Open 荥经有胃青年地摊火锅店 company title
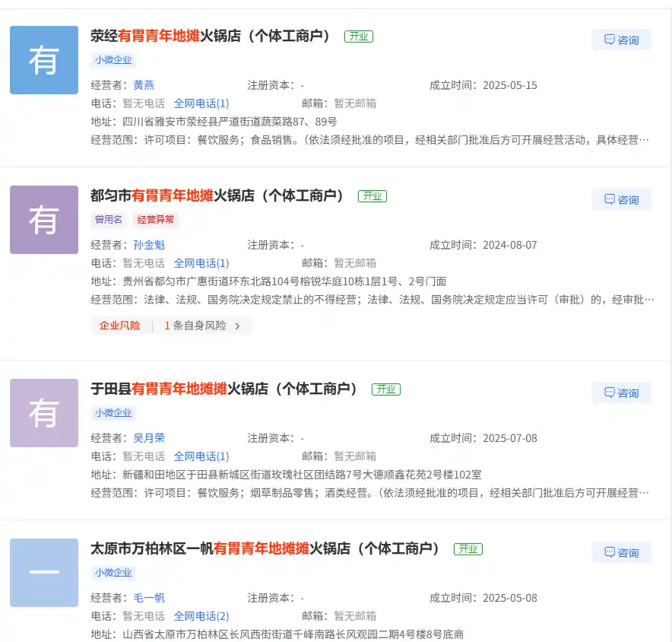 tap(211, 36)
